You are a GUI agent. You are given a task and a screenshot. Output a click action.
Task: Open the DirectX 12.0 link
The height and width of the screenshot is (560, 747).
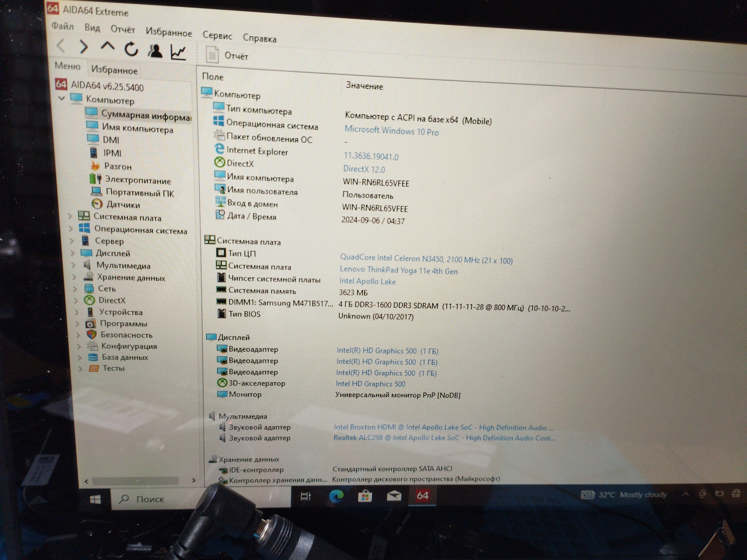(x=364, y=169)
